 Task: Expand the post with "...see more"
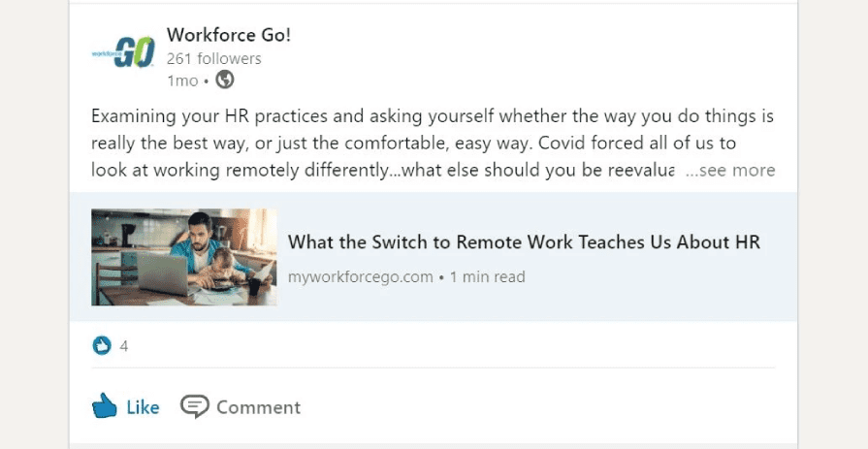(729, 171)
